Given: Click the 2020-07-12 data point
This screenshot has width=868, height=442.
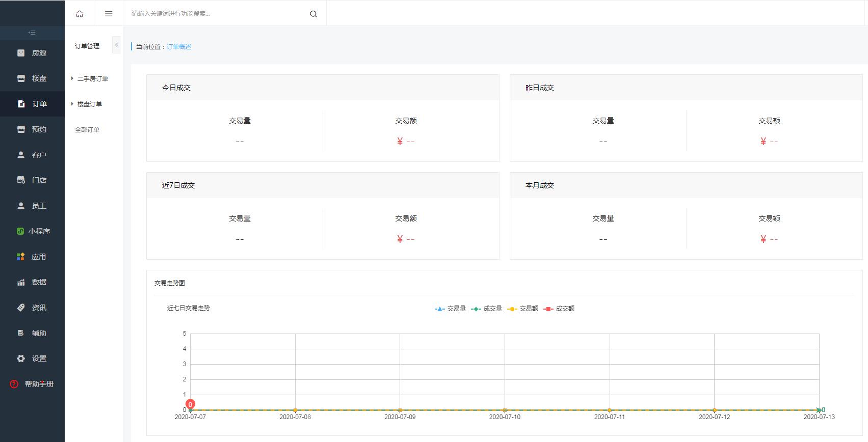Looking at the screenshot, I should tap(715, 410).
